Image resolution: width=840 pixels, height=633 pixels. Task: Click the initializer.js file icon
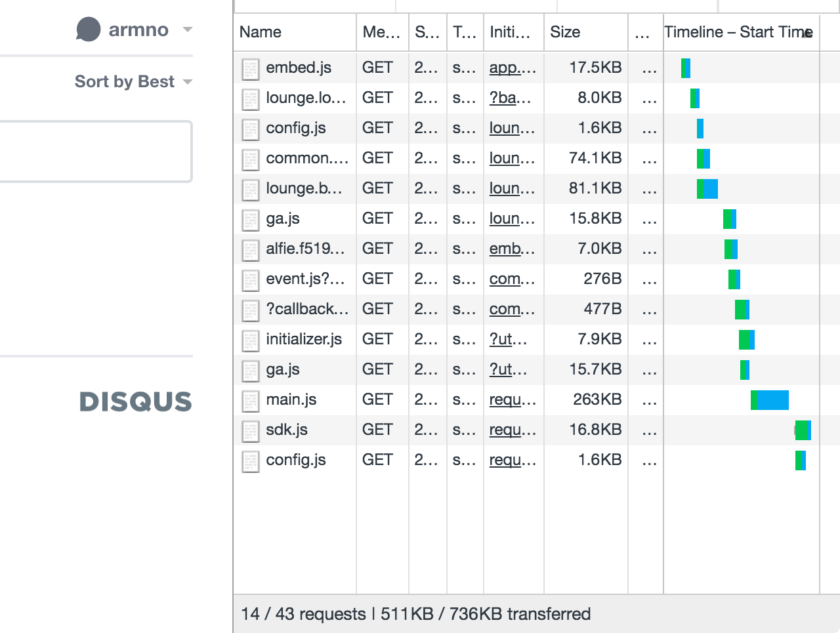pyautogui.click(x=251, y=340)
